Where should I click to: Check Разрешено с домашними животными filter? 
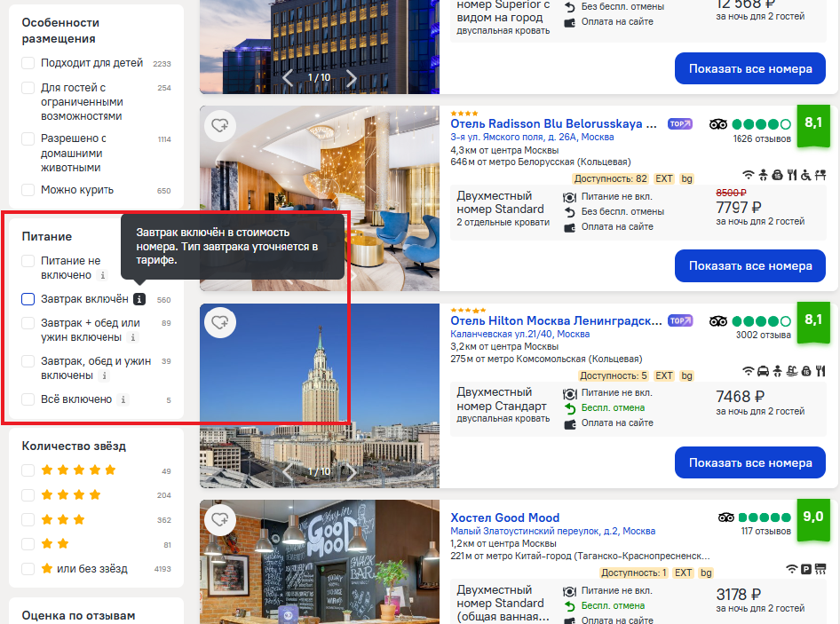point(28,138)
